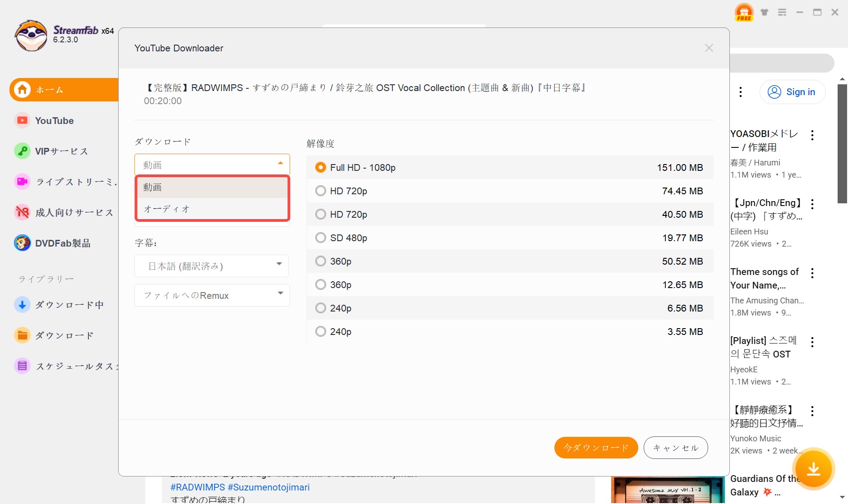Open options for Jpn/Chn/Eng video
Image resolution: width=848 pixels, height=504 pixels.
click(x=812, y=204)
